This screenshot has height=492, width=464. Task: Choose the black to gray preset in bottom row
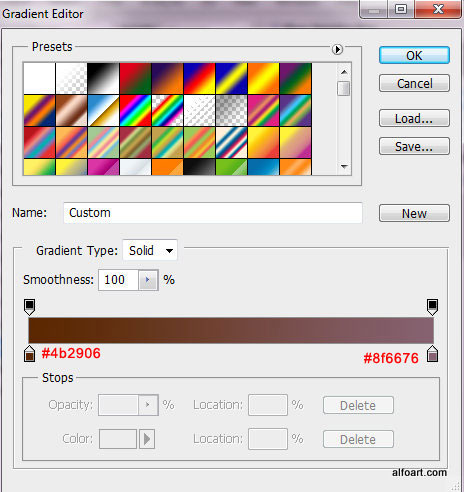(199, 167)
